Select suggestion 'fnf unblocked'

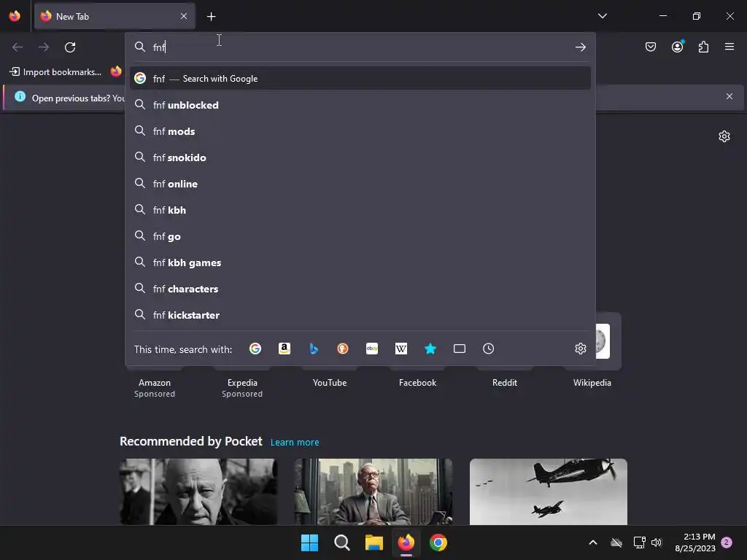click(360, 105)
